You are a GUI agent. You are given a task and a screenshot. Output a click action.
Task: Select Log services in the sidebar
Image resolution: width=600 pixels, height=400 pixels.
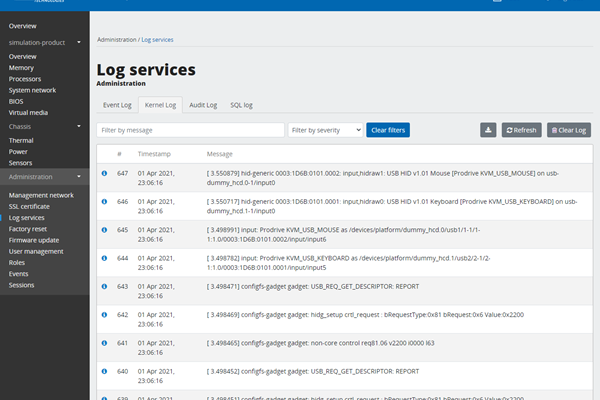coord(26,218)
